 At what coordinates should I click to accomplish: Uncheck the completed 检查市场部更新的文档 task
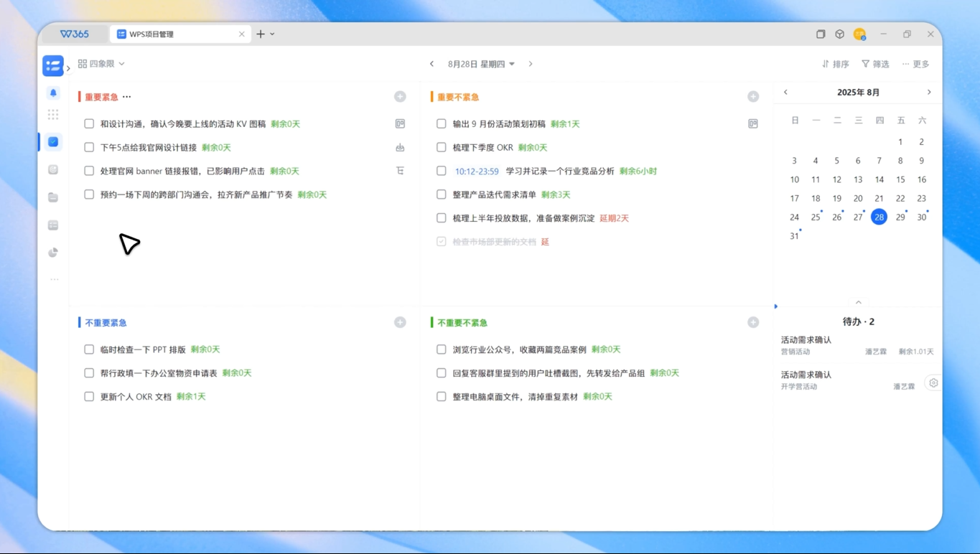click(442, 242)
